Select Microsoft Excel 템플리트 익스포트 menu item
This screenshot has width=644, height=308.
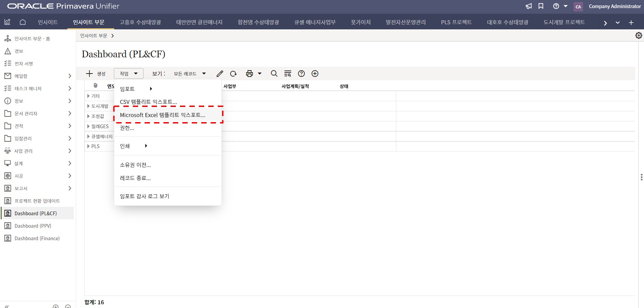[x=162, y=115]
